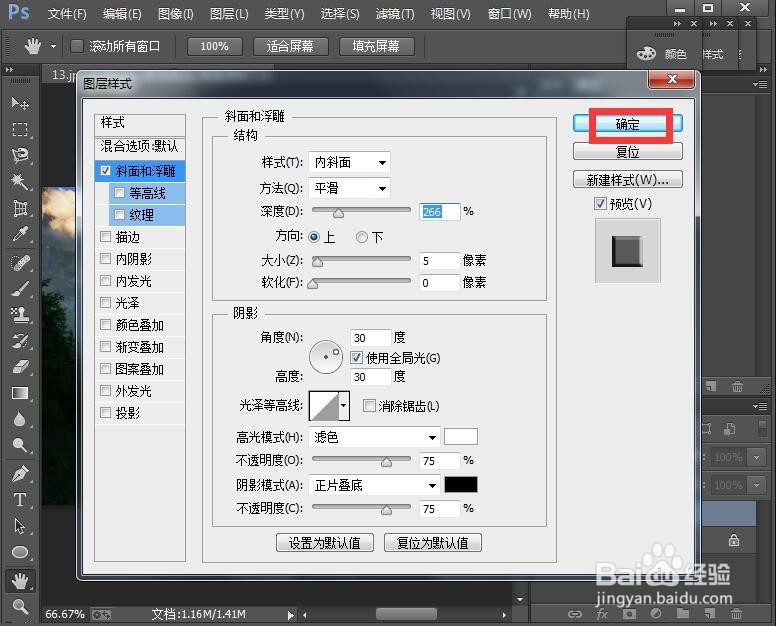The image size is (776, 626).
Task: Click the 深度 depth slider handle
Action: 338,213
